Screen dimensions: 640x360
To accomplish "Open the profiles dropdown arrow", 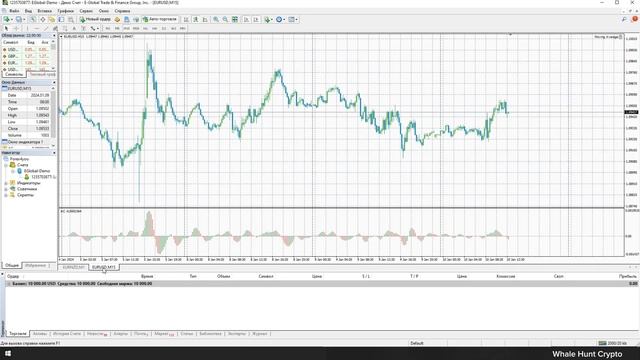I will point(24,19).
